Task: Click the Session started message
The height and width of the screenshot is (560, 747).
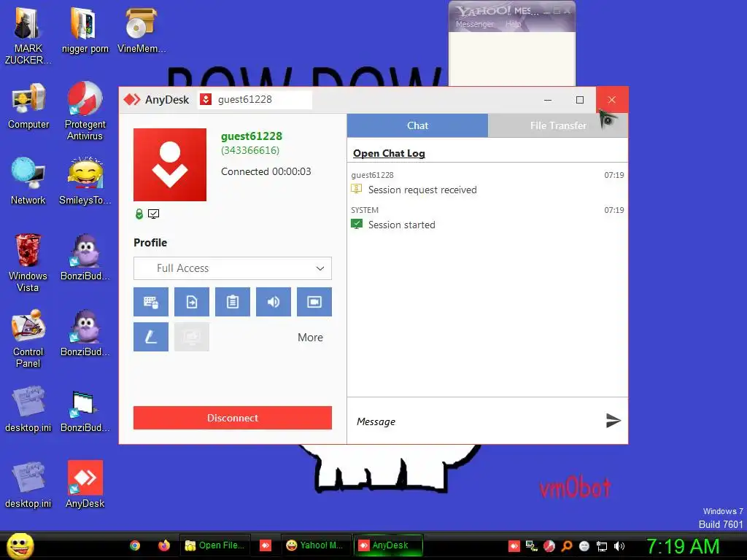Action: tap(402, 225)
